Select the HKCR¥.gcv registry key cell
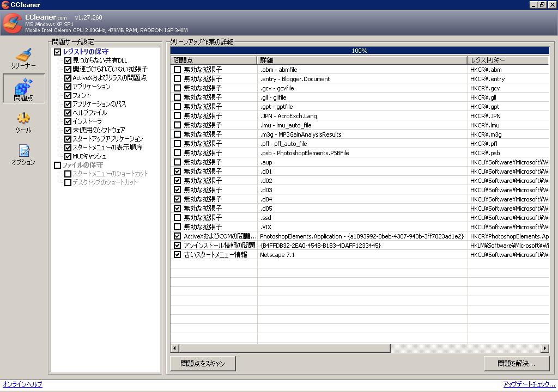 pyautogui.click(x=508, y=88)
